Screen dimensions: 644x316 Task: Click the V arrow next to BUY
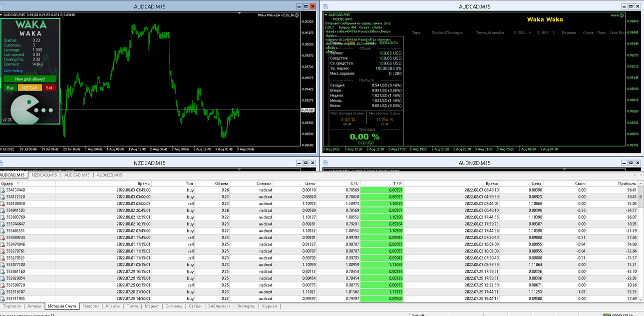click(554, 32)
